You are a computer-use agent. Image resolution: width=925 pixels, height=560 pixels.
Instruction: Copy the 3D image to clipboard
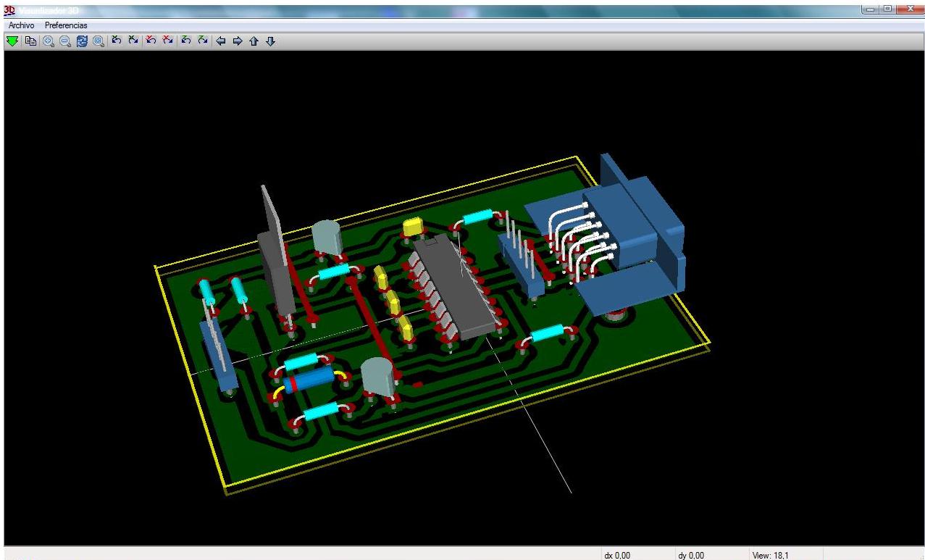coord(29,41)
